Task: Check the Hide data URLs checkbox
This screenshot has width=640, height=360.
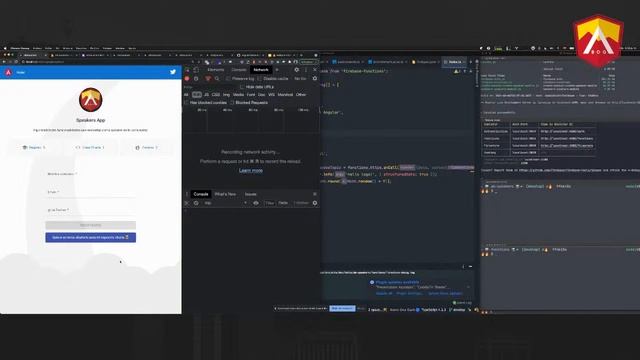Action: (242, 87)
